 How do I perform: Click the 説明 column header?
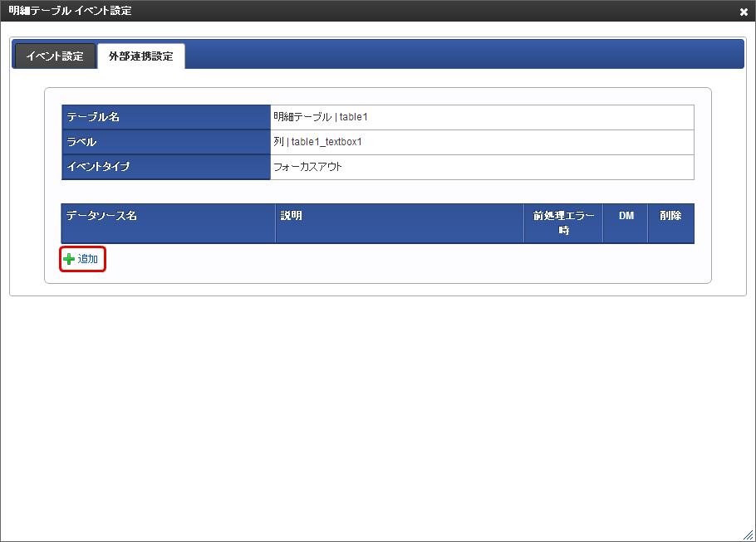(x=400, y=223)
